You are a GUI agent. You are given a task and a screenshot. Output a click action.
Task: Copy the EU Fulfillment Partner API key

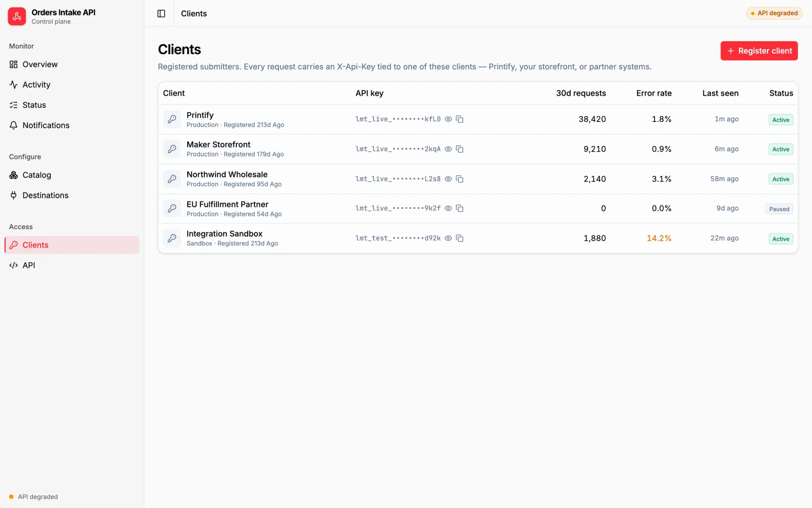pos(460,208)
